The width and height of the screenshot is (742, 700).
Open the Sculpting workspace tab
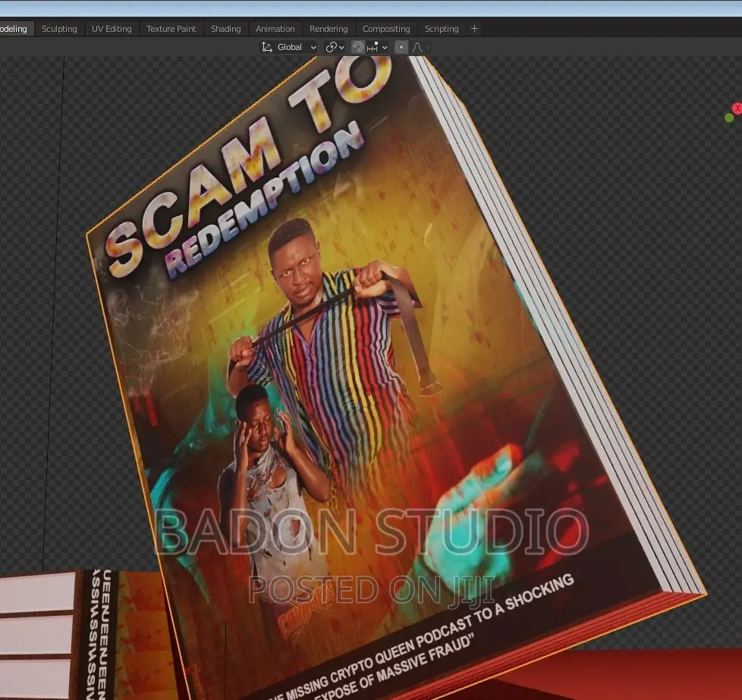click(59, 29)
